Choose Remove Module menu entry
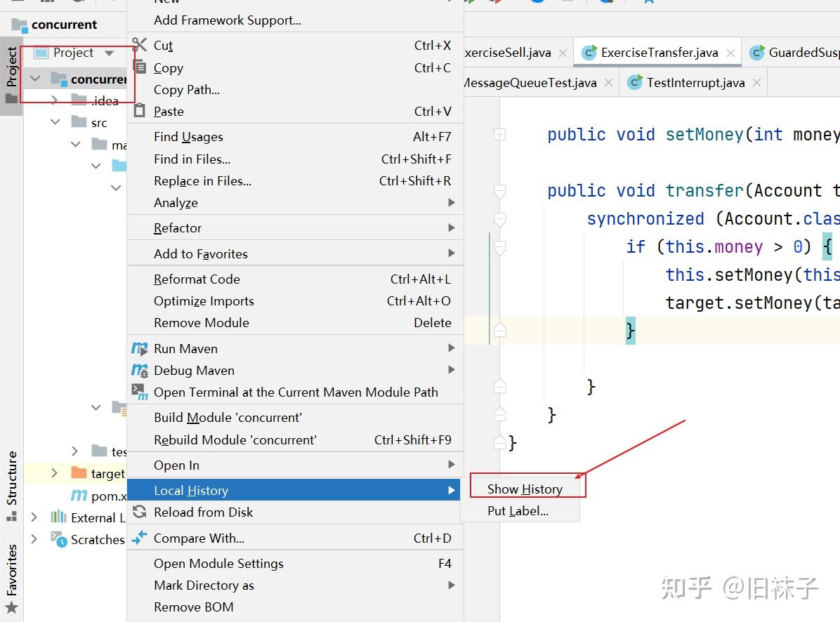840x622 pixels. pos(295,323)
